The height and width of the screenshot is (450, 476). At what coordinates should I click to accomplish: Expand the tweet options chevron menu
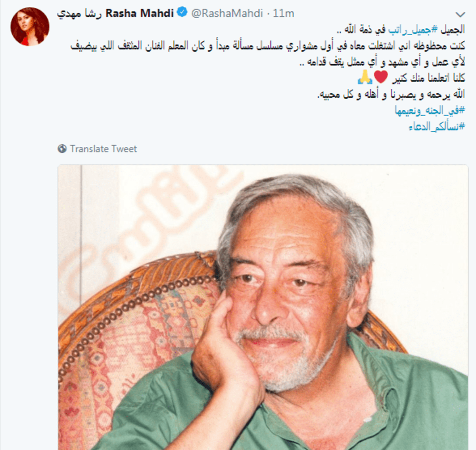pyautogui.click(x=460, y=15)
